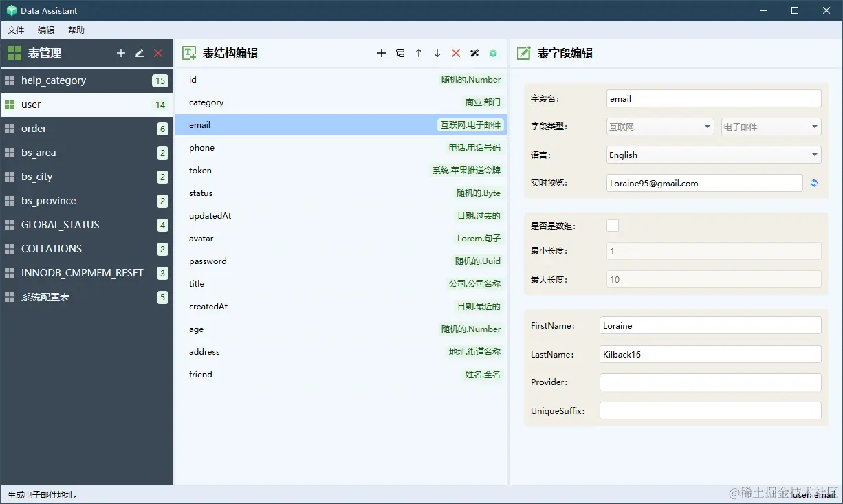Select the age field row
The width and height of the screenshot is (843, 504).
[x=341, y=329]
